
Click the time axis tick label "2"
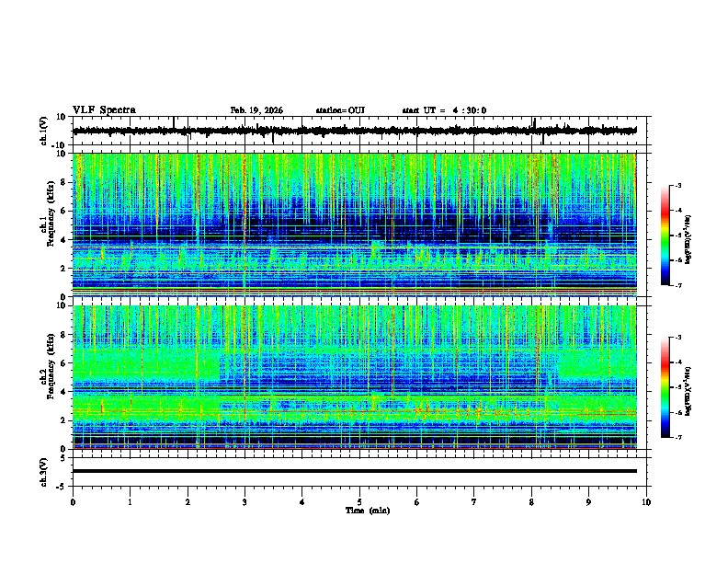188,502
